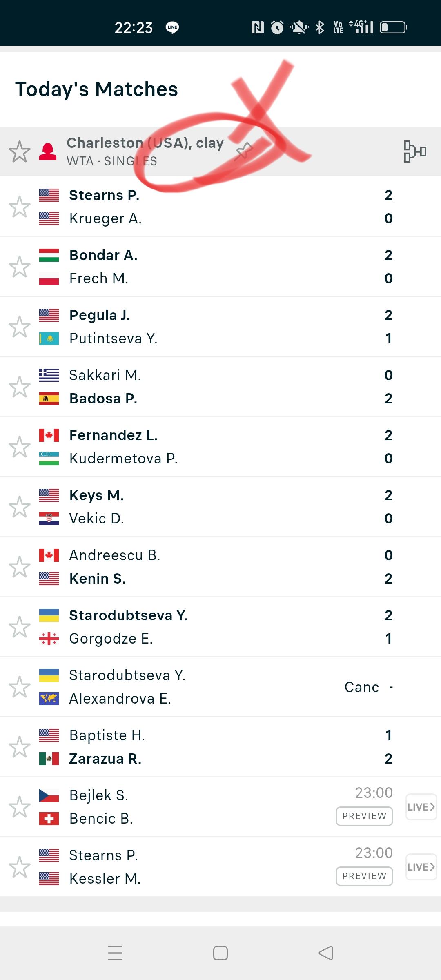The height and width of the screenshot is (980, 441).
Task: Toggle favorite star for Stearns vs Krueger
Action: tap(20, 207)
